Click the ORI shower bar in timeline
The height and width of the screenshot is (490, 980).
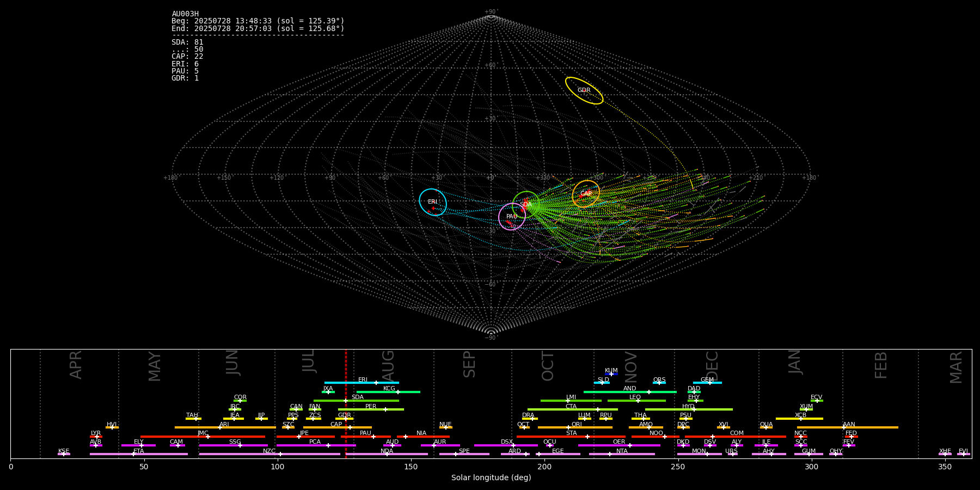(x=575, y=427)
